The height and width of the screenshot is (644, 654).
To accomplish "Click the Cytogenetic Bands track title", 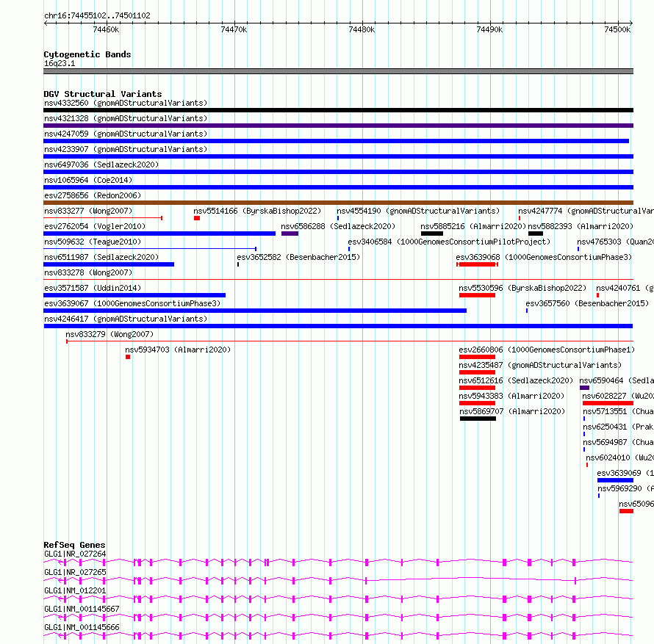I will 87,54.
